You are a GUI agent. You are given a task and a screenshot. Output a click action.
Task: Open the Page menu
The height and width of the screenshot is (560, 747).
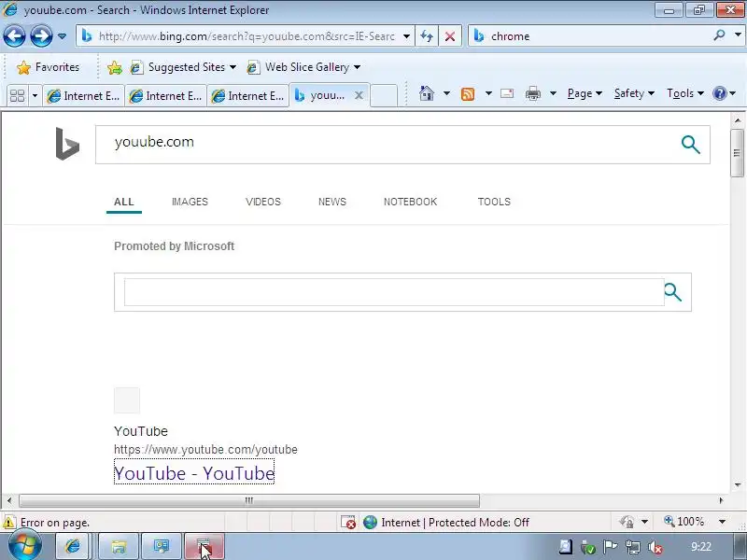585,93
